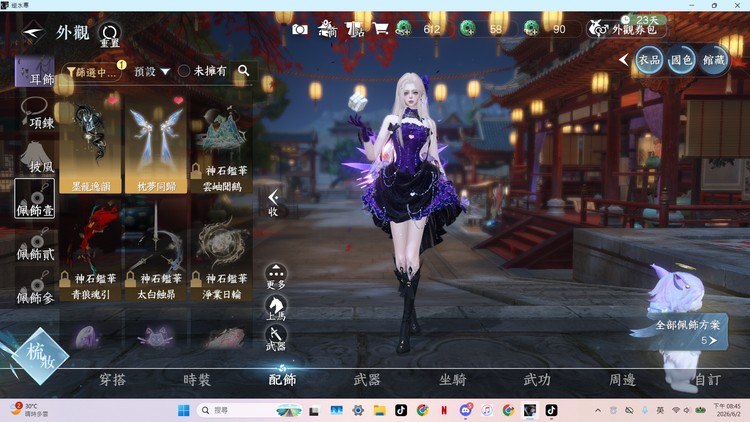The height and width of the screenshot is (422, 750).
Task: Select the 佩飾貳 accessory slot
Action: [x=34, y=244]
